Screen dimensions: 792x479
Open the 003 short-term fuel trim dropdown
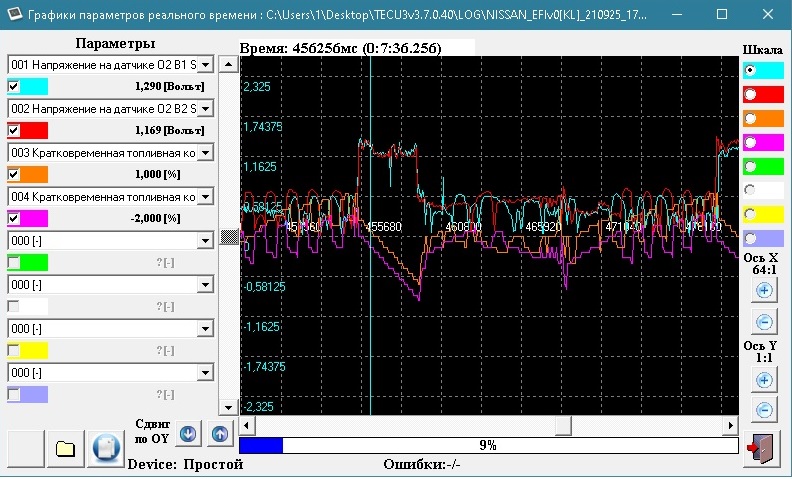(x=205, y=153)
